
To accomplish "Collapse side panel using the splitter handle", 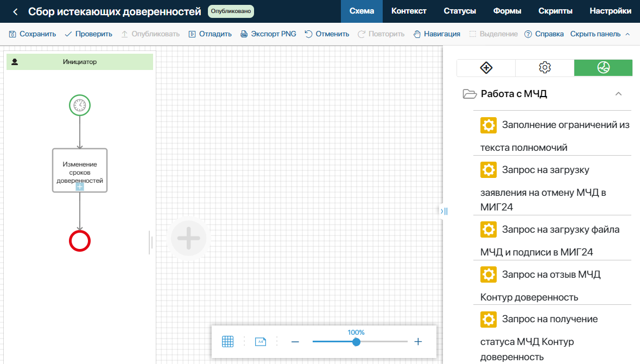I will coord(444,211).
